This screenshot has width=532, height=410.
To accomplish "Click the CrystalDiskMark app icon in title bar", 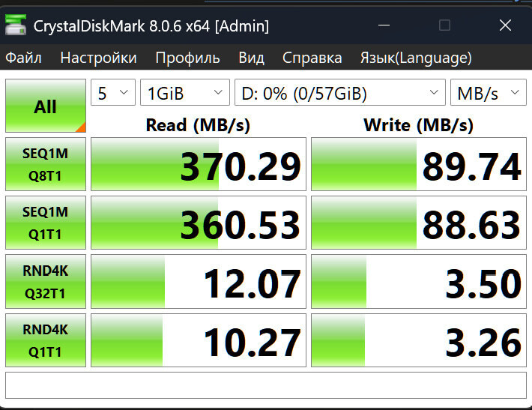I will click(x=16, y=25).
